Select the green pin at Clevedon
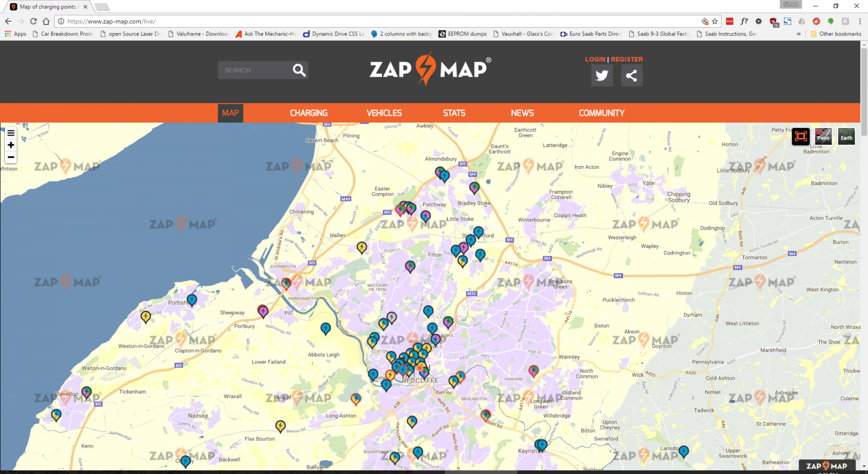 [86, 392]
